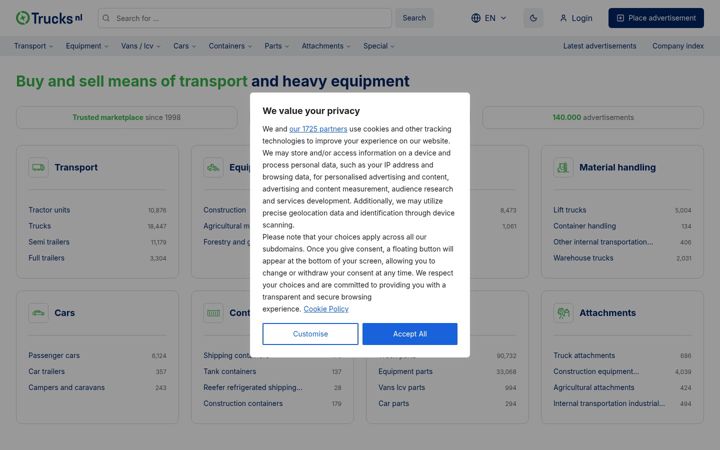Open Passenger cars listing

click(x=54, y=355)
